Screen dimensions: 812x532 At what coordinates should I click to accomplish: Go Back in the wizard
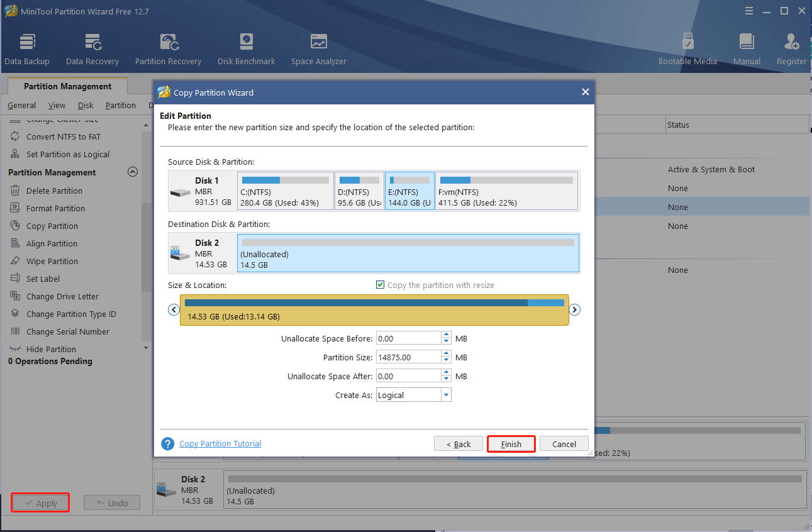click(459, 444)
